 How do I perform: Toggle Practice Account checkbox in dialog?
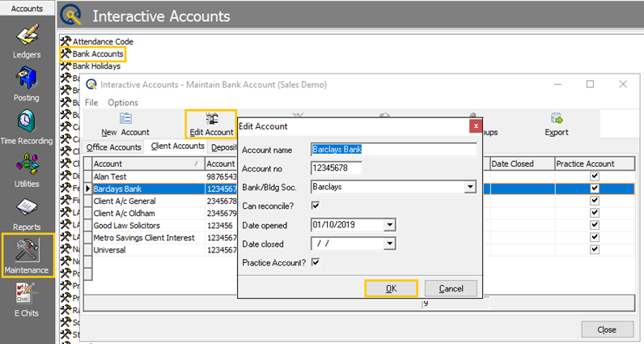coord(316,262)
